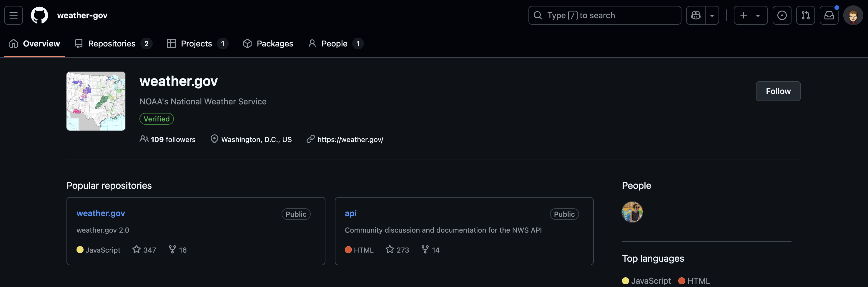Focus the Type / to search field
This screenshot has width=868, height=287.
click(604, 15)
